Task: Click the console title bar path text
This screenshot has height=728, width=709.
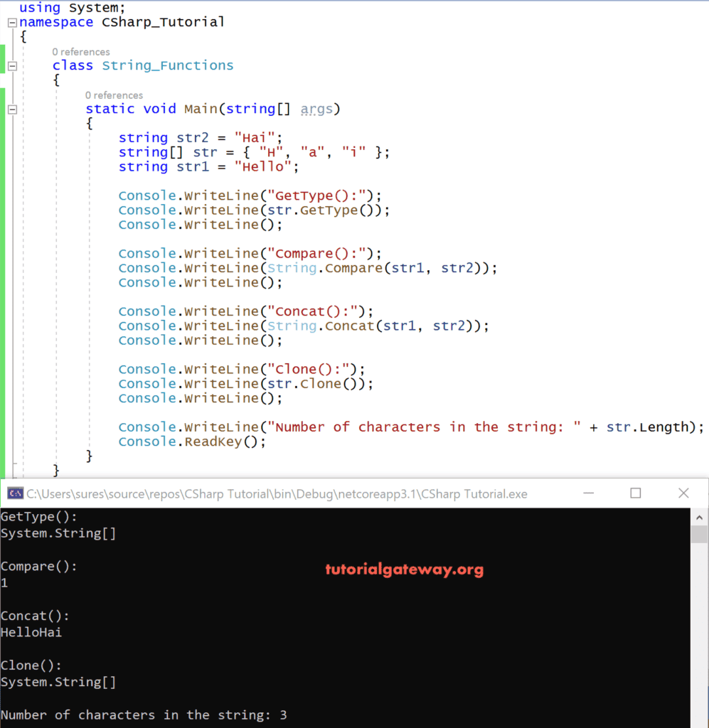Action: click(x=277, y=493)
